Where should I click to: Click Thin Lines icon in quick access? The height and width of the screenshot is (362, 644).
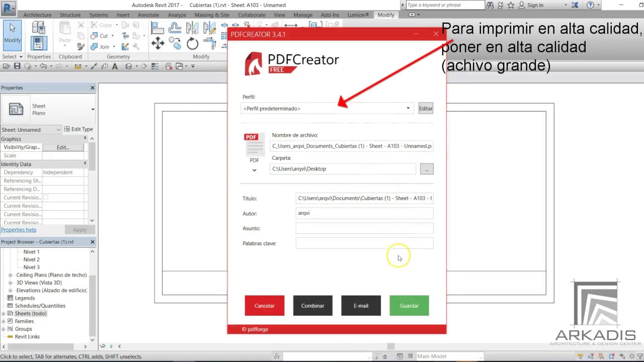tap(155, 66)
